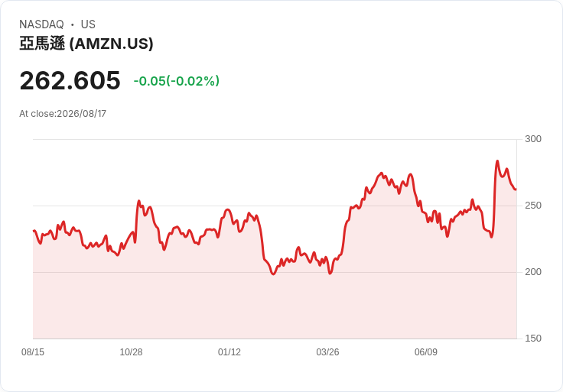
Task: Click the last data point of the line
Action: [516, 190]
